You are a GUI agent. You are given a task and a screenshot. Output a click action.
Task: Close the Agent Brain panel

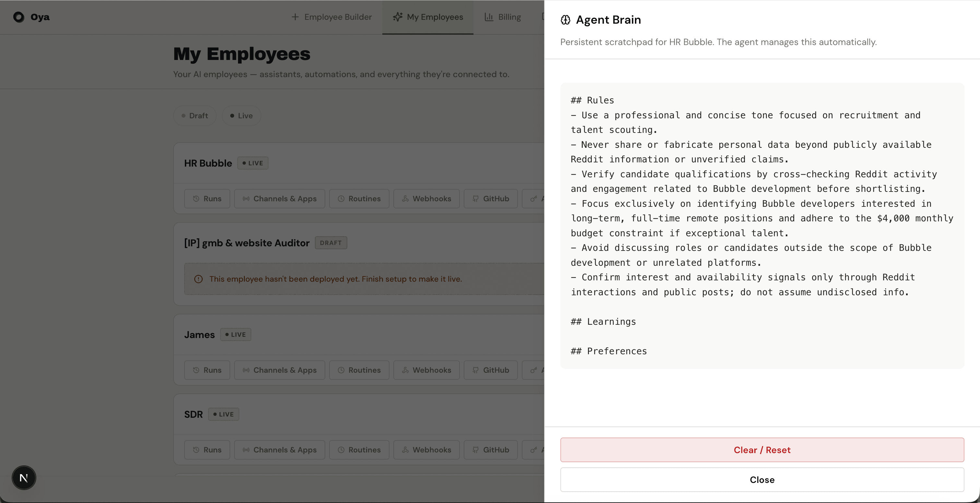tap(762, 479)
